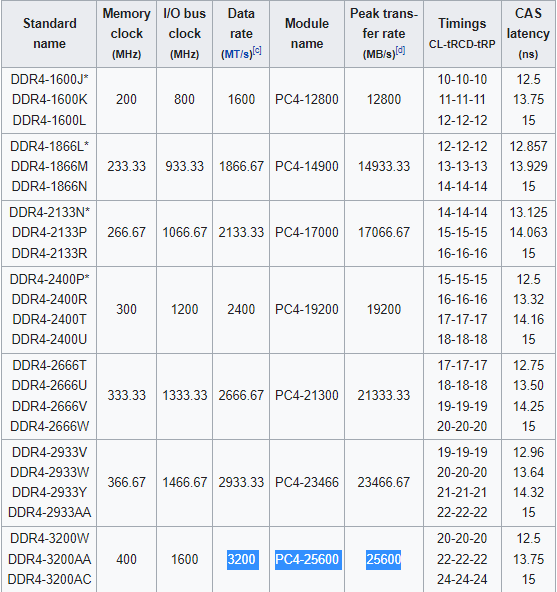Click the 1866.67 data rate value

tap(241, 166)
